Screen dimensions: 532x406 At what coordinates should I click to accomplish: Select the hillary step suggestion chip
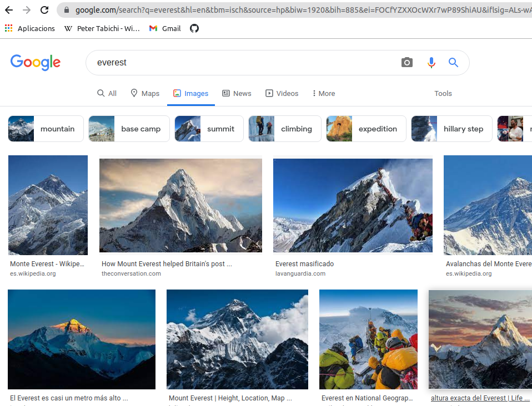click(x=451, y=129)
